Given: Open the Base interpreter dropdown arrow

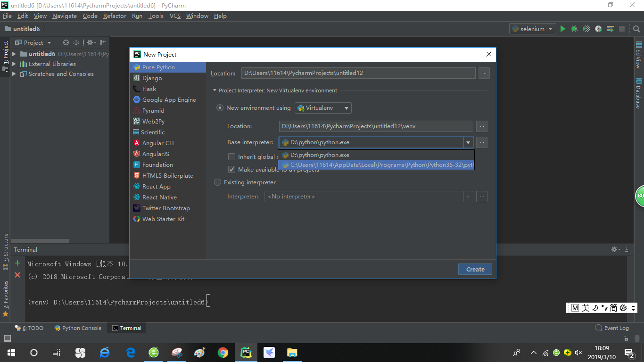Looking at the screenshot, I should 468,142.
